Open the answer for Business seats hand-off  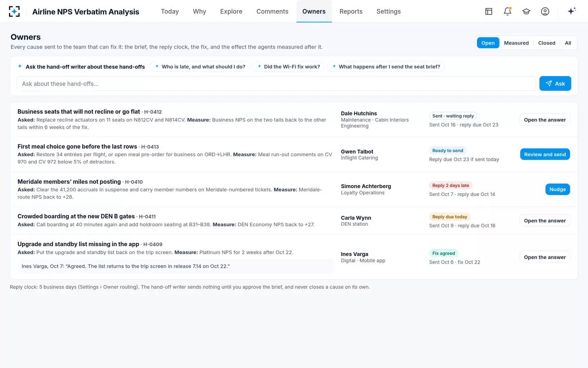click(x=545, y=120)
